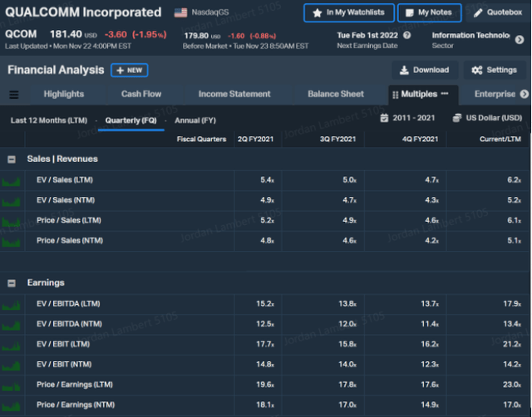Open the Price / Earnings (LTM) sparkline chart
Screen dimensions: 532x417
pos(11,385)
